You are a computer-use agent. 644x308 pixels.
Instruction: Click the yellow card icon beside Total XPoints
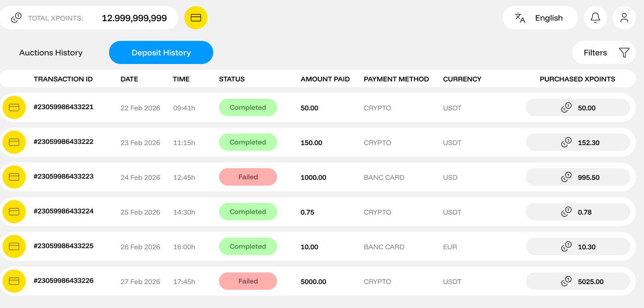(x=196, y=18)
